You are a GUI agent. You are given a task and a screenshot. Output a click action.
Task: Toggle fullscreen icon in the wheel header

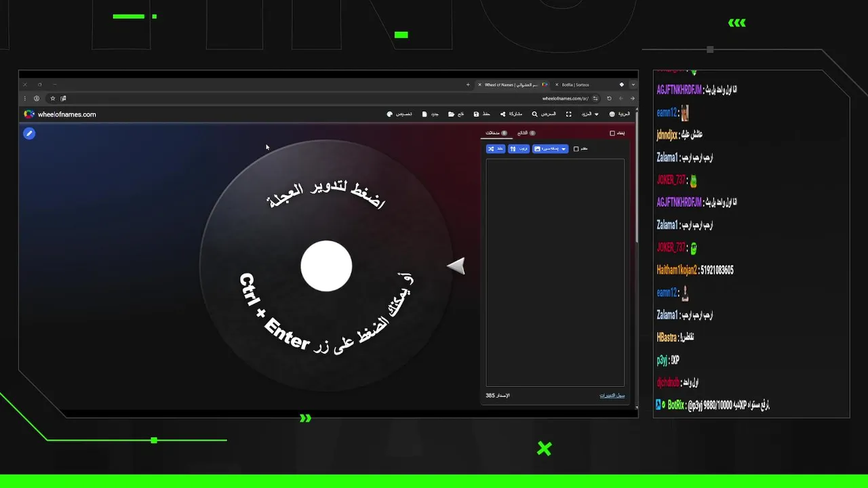[x=568, y=114]
